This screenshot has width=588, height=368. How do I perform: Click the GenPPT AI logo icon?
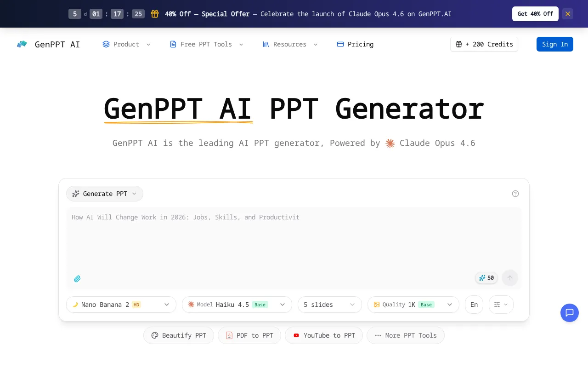coord(22,44)
